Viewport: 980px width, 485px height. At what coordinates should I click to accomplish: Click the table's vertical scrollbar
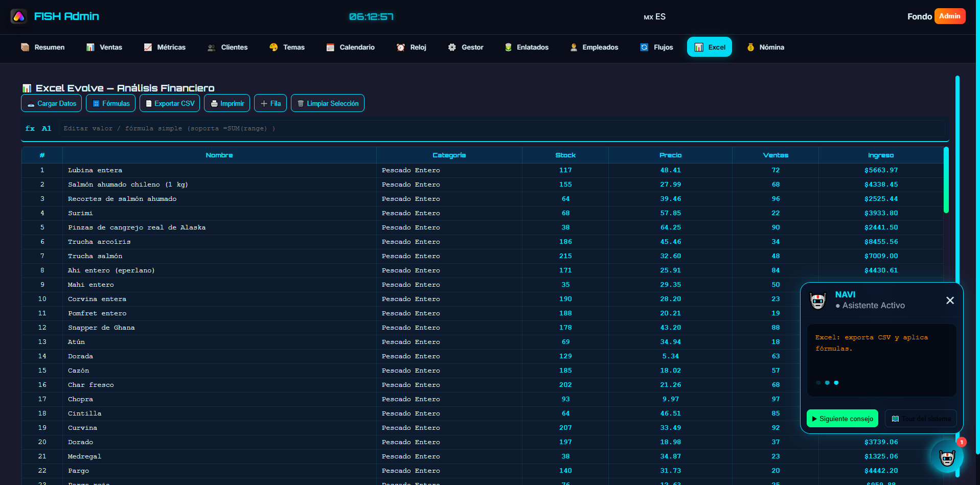pyautogui.click(x=946, y=180)
